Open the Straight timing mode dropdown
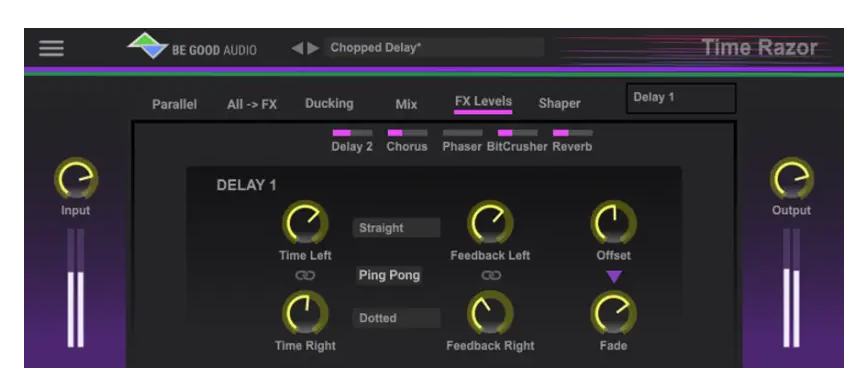This screenshot has width=865, height=392. click(x=397, y=228)
